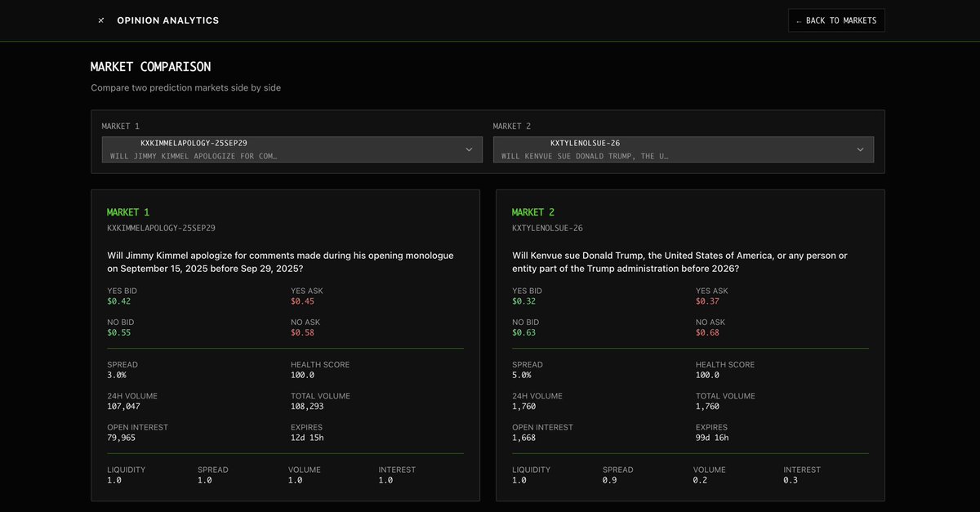Screen dimensions: 980x512
Task: Click Market 1 expiry 12d 15h
Action: (307, 438)
